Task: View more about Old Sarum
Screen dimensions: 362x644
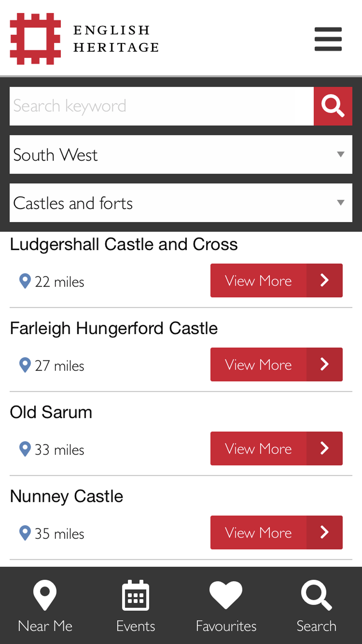Action: click(276, 449)
